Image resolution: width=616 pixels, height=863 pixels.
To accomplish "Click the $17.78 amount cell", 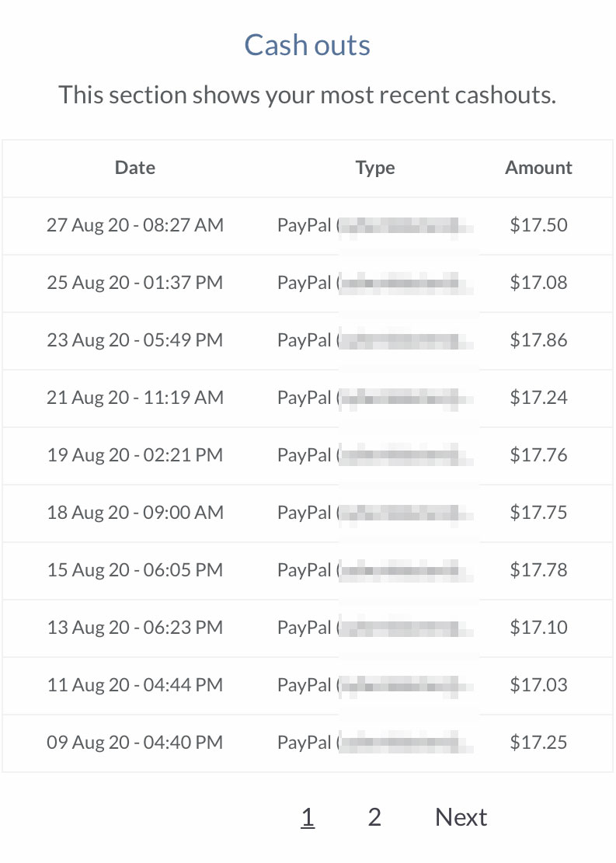I will [x=538, y=569].
